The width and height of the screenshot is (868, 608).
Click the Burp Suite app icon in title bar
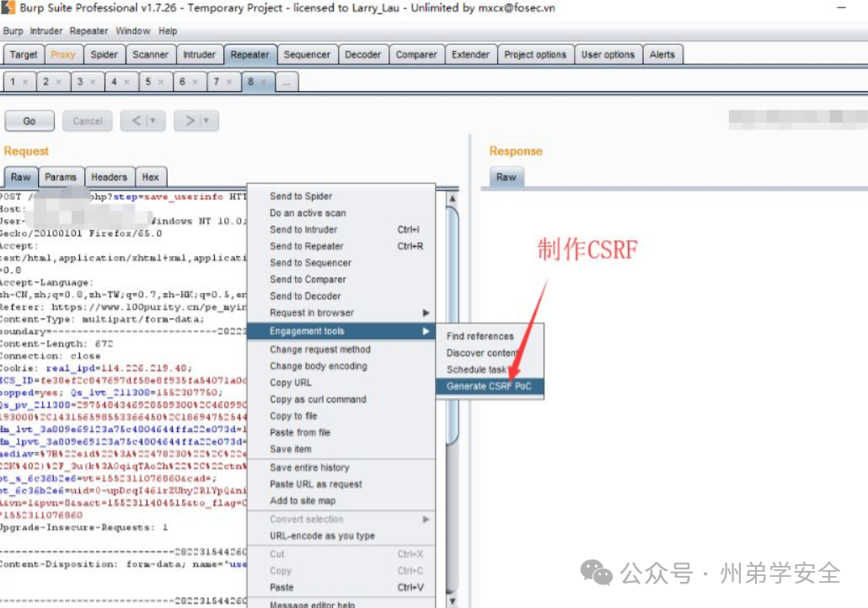coord(8,8)
